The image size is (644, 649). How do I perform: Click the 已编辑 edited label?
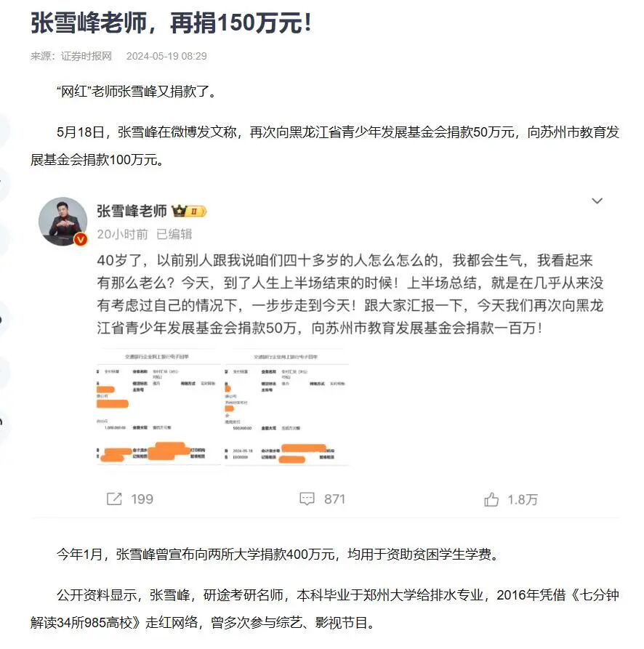tap(174, 234)
